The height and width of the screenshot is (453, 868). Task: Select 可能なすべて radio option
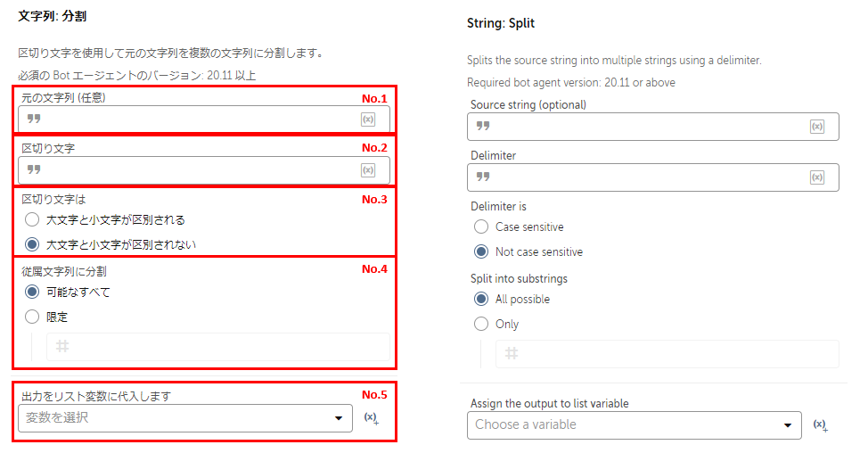(x=32, y=292)
